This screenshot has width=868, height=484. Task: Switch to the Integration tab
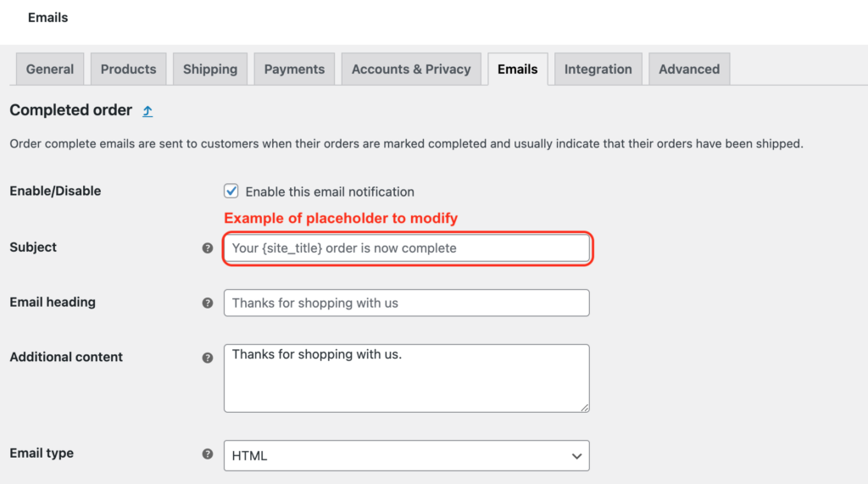tap(598, 70)
